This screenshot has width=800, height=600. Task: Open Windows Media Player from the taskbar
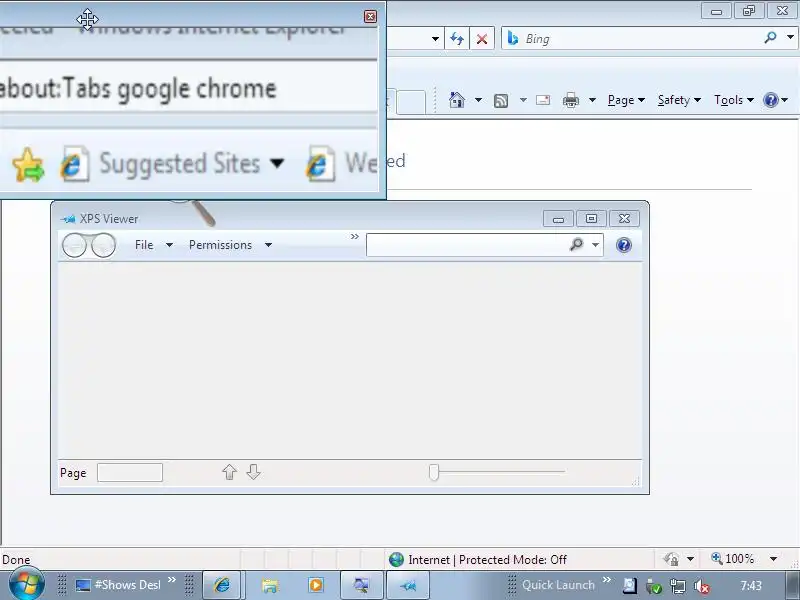click(x=316, y=585)
